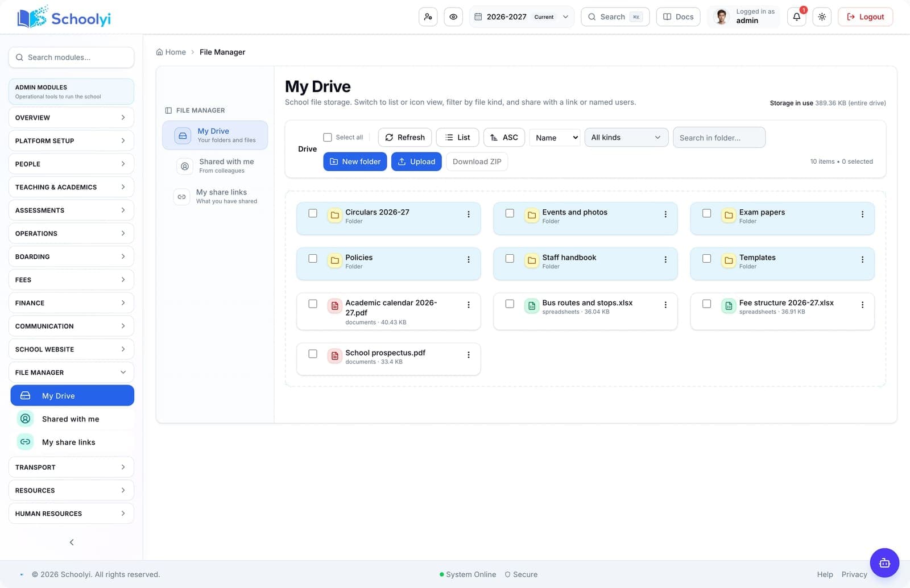Click the Schoolyi logo
Screen dimensions: 910x588
[x=64, y=18]
